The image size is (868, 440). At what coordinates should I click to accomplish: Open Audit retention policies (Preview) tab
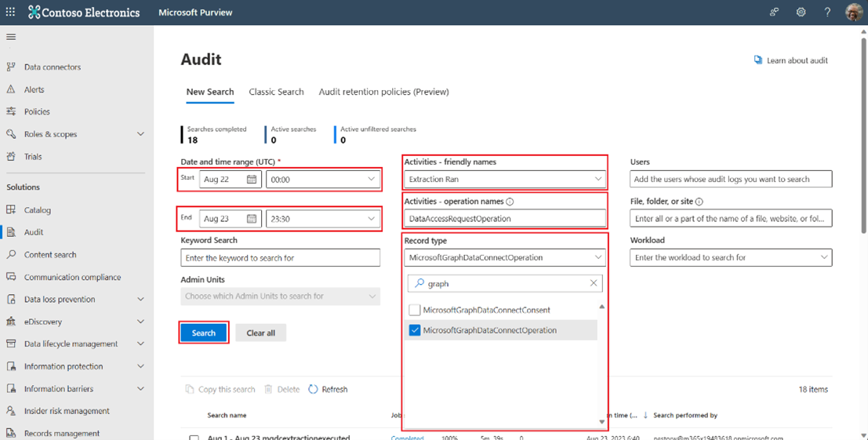(x=383, y=92)
